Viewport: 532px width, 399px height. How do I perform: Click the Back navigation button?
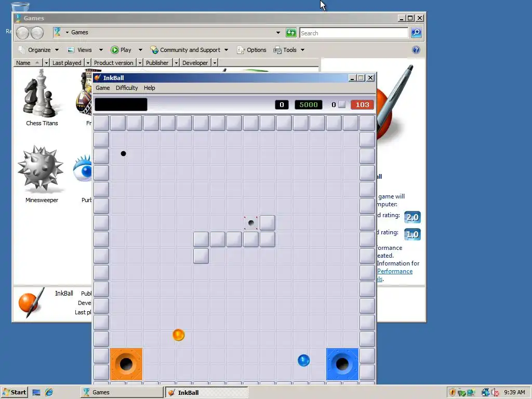click(x=22, y=33)
